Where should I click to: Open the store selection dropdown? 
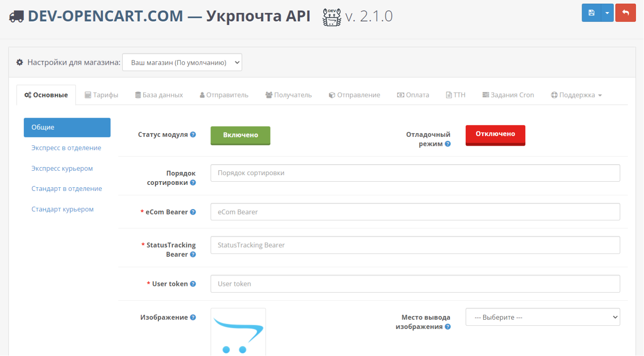pos(182,62)
